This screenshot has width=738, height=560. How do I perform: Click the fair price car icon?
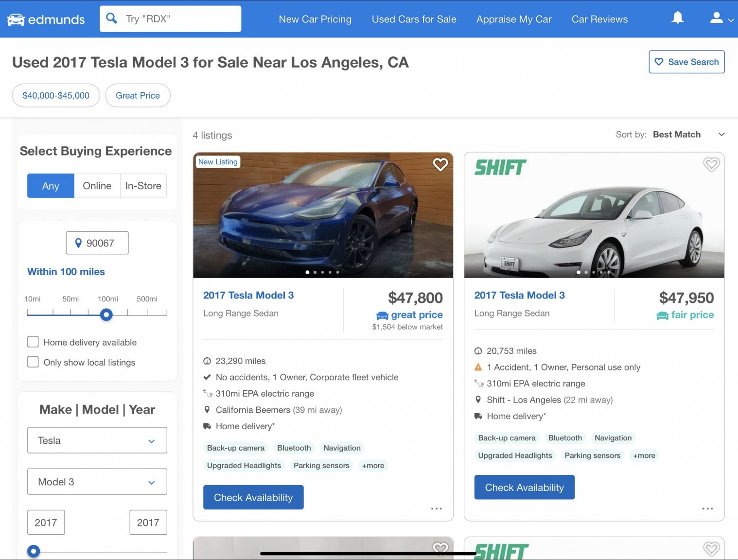(663, 315)
